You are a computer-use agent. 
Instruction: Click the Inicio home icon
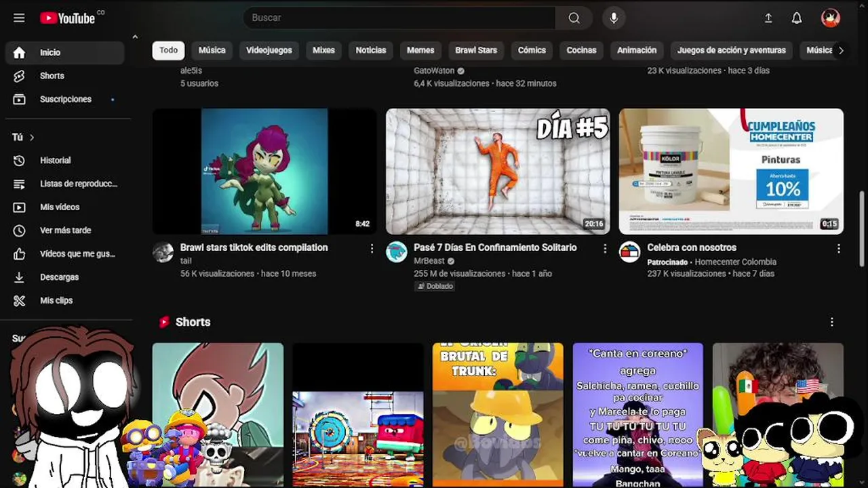coord(19,53)
